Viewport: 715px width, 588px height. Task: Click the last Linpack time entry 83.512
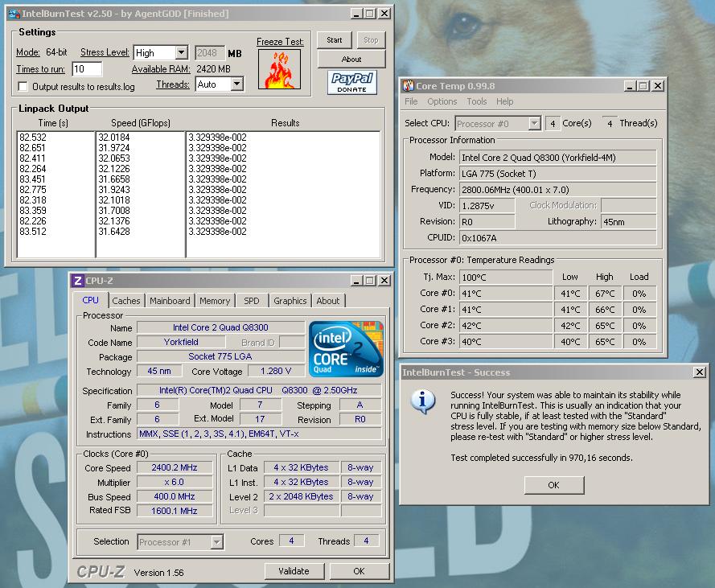point(33,232)
